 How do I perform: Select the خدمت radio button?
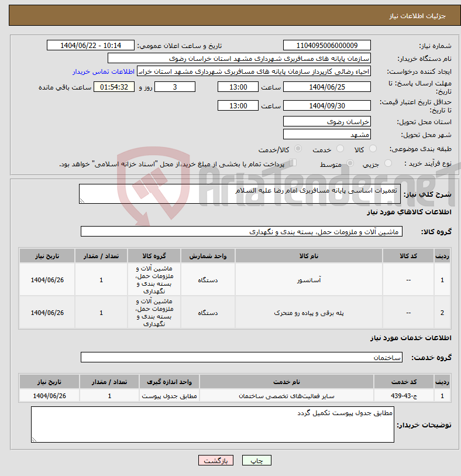coord(340,149)
